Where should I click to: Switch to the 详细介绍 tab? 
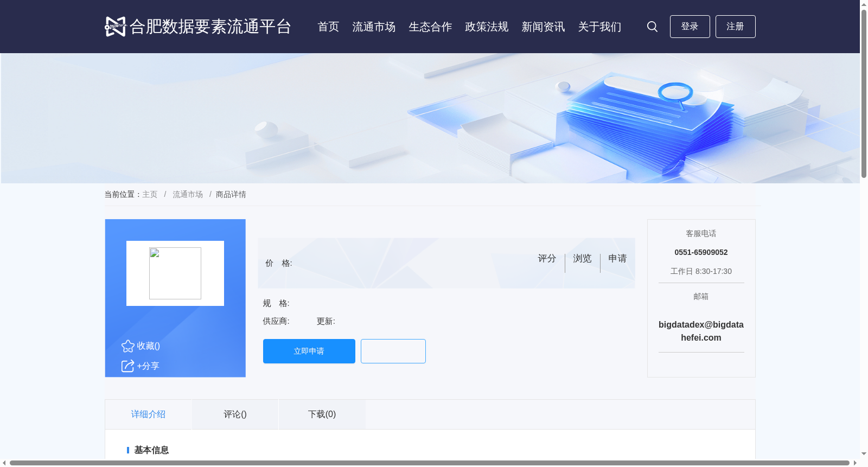(148, 414)
